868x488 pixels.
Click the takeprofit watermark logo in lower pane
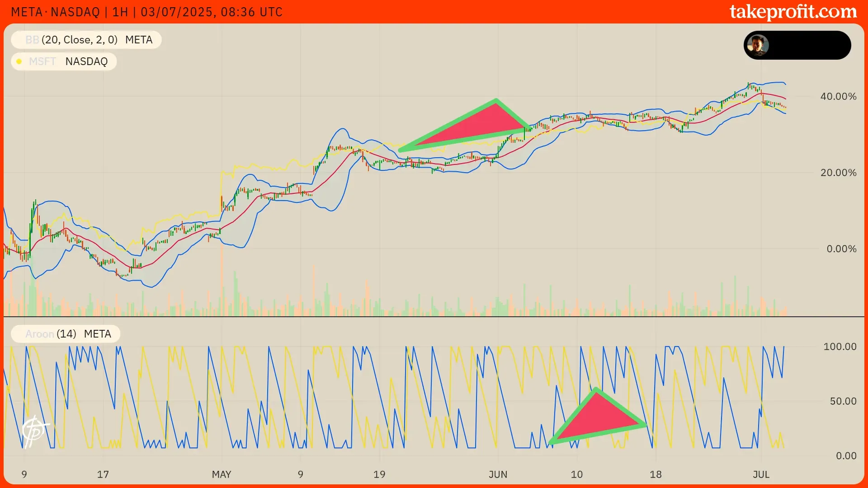[34, 431]
